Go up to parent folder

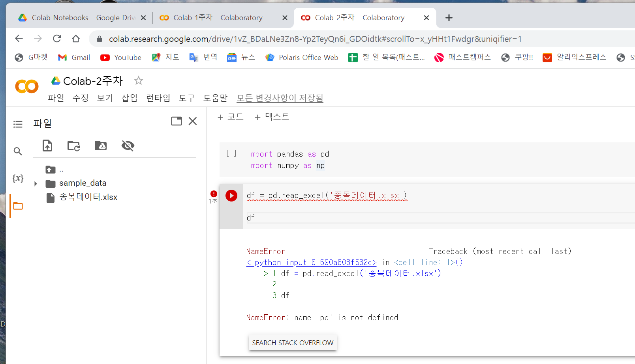[x=51, y=170]
